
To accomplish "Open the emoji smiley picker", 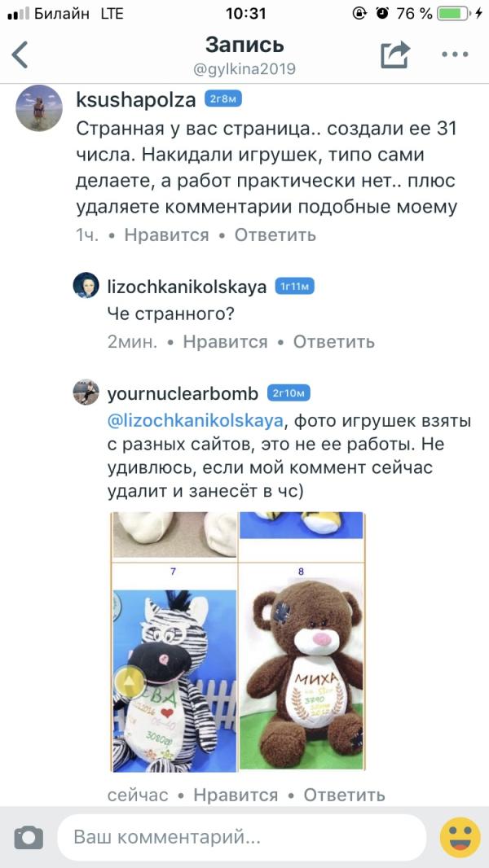I will [460, 837].
